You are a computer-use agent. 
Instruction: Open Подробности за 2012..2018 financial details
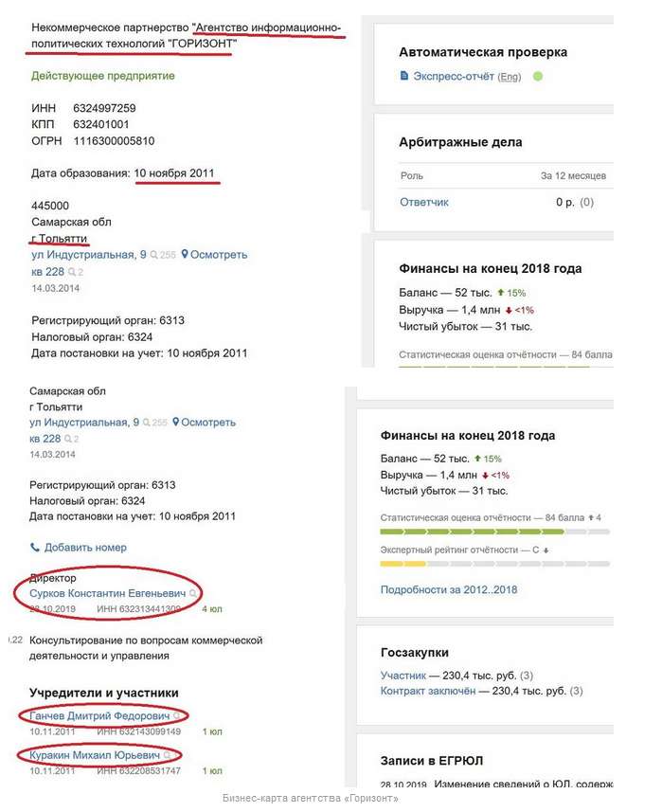(449, 589)
